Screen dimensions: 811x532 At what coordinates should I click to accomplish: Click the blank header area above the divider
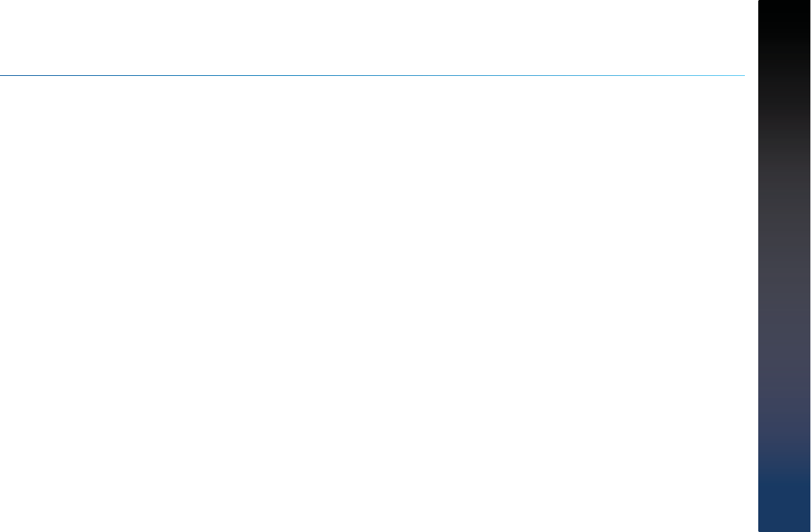click(x=372, y=37)
